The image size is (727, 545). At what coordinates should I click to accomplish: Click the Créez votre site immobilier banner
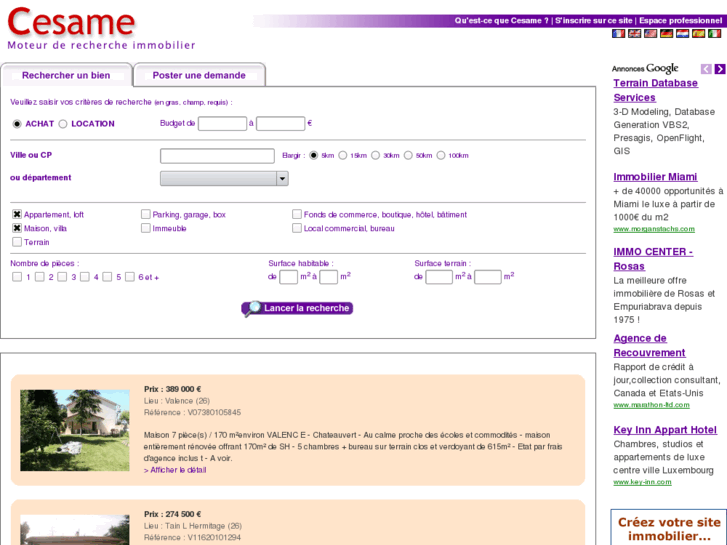(669, 527)
